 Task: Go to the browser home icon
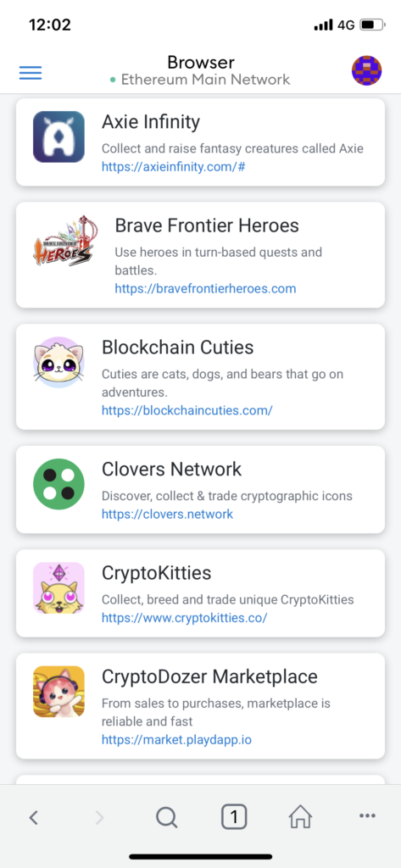click(300, 816)
